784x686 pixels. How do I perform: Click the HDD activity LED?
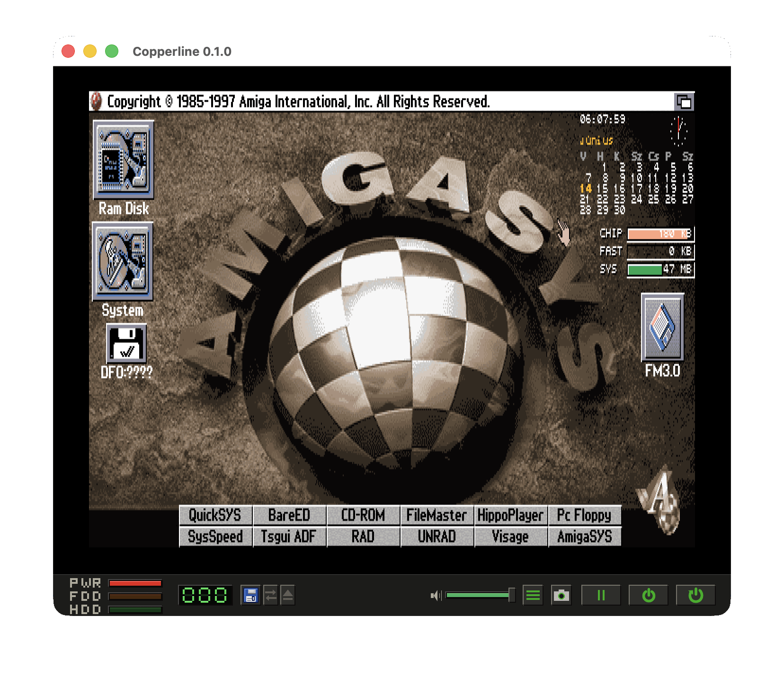click(135, 610)
